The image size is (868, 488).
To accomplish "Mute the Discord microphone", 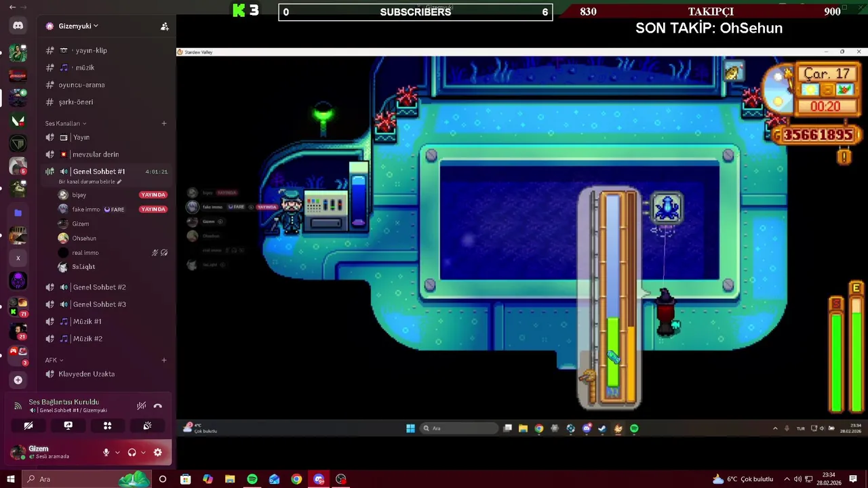I will 106,452.
